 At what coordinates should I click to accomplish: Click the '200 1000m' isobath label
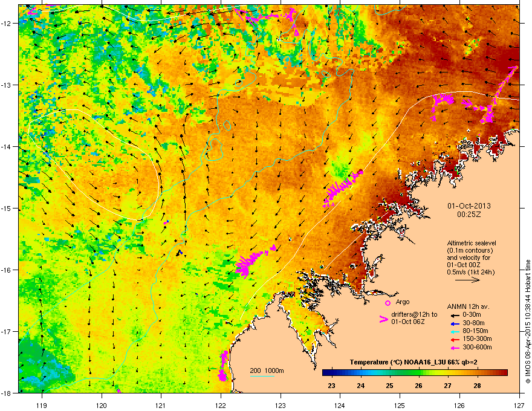point(267,371)
